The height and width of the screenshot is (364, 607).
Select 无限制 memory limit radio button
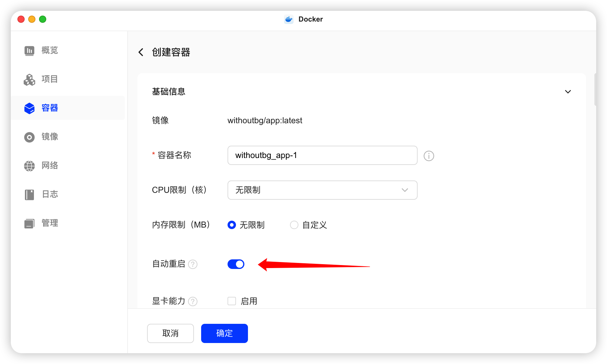point(232,225)
